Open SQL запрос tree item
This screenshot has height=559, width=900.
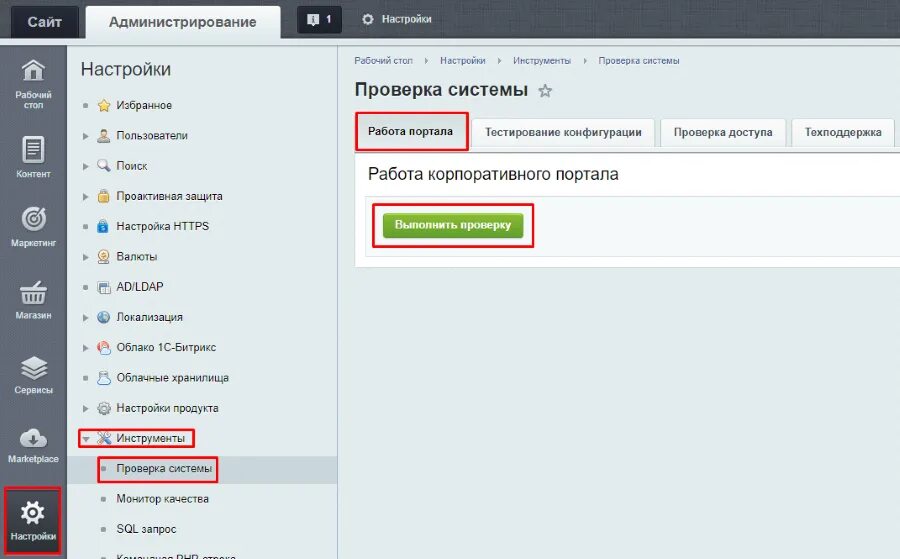pyautogui.click(x=146, y=529)
